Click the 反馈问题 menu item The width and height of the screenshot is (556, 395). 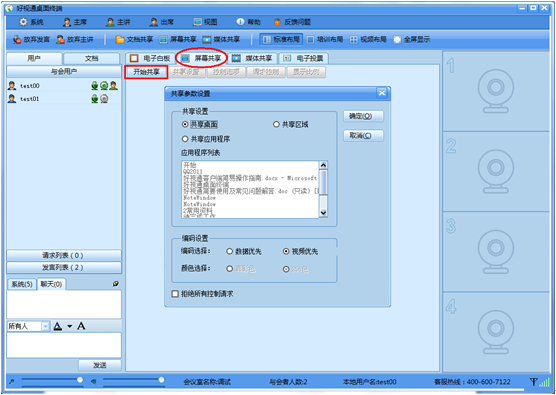click(293, 22)
